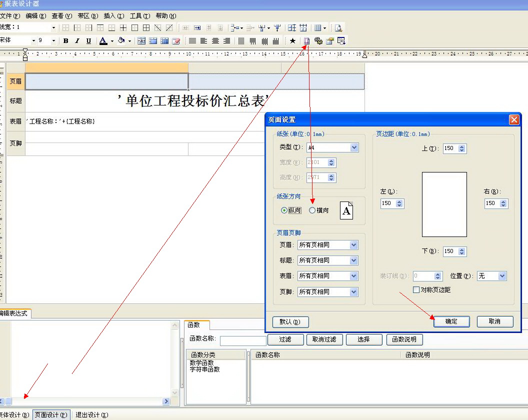Click the last icon in second toolbar row
Image resolution: width=528 pixels, height=420 pixels.
point(341,41)
